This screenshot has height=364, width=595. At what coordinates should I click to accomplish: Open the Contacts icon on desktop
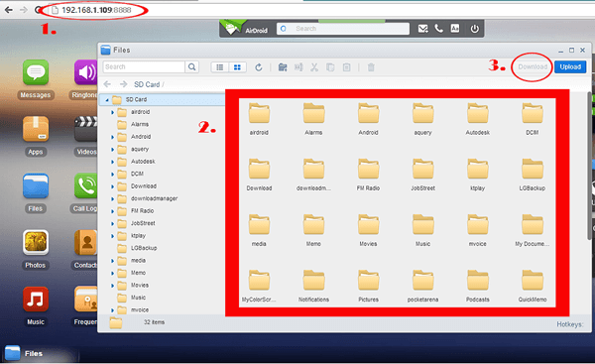click(x=86, y=242)
